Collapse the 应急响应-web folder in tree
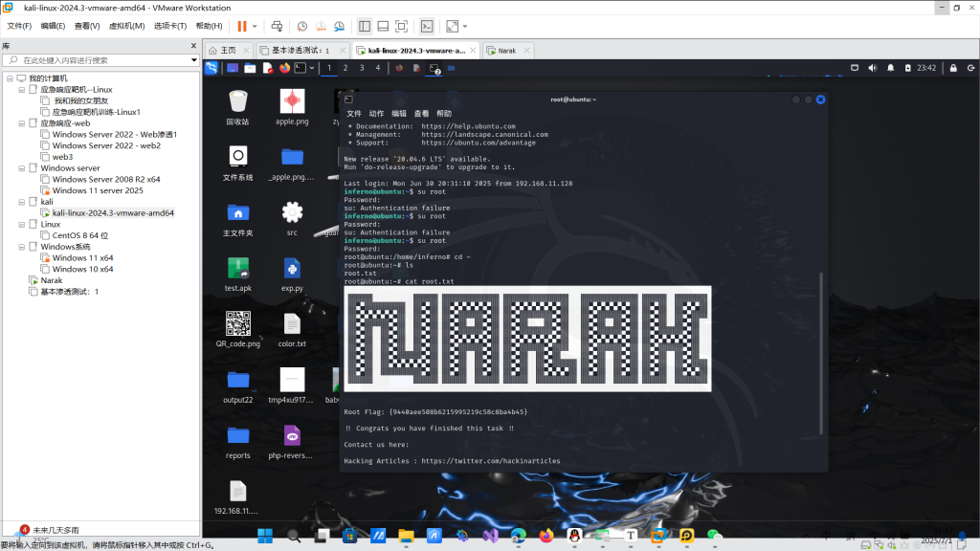This screenshot has width=980, height=551. click(x=22, y=123)
